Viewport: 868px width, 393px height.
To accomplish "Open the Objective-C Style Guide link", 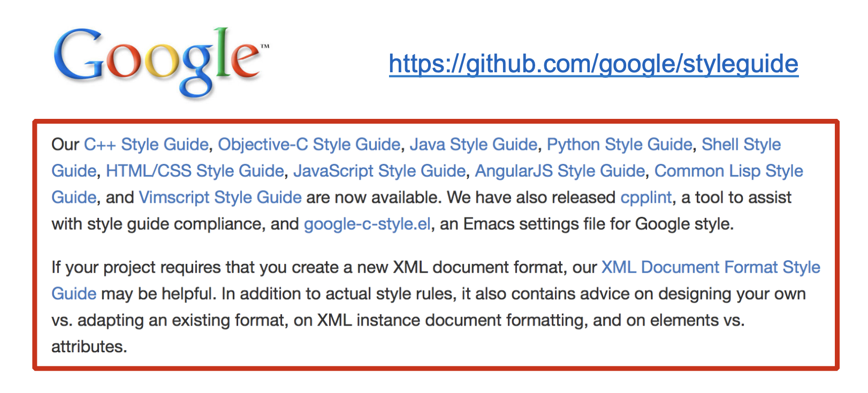I will [309, 145].
